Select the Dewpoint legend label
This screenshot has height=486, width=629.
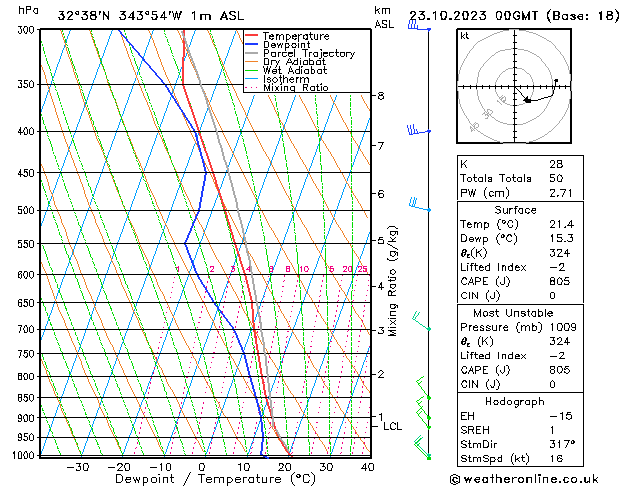286,45
